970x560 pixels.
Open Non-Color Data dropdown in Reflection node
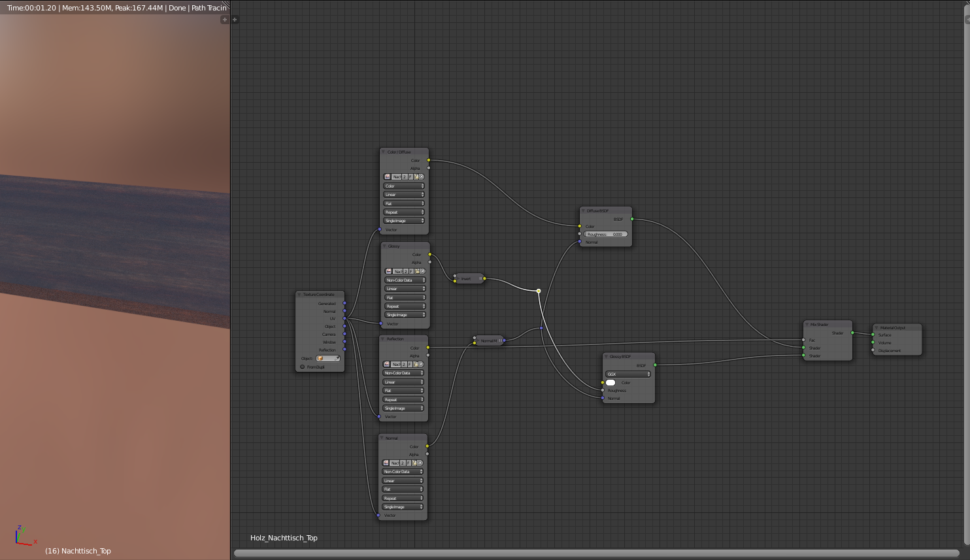[403, 373]
